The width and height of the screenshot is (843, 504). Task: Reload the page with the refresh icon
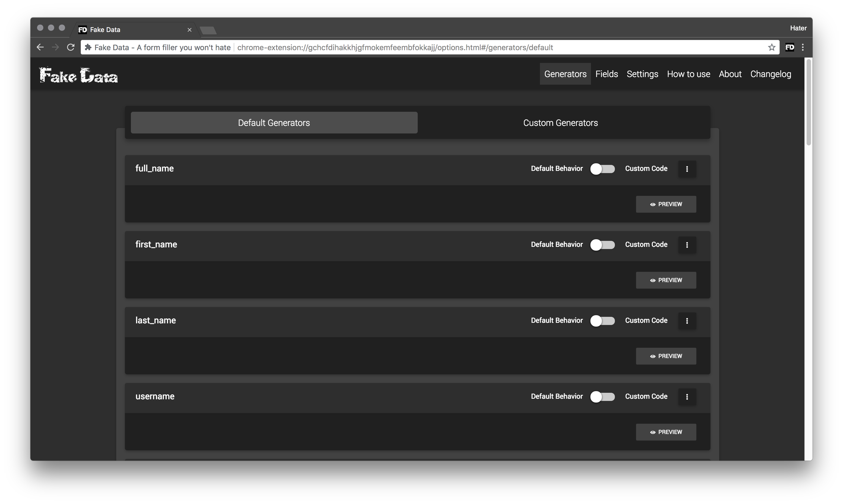tap(71, 47)
